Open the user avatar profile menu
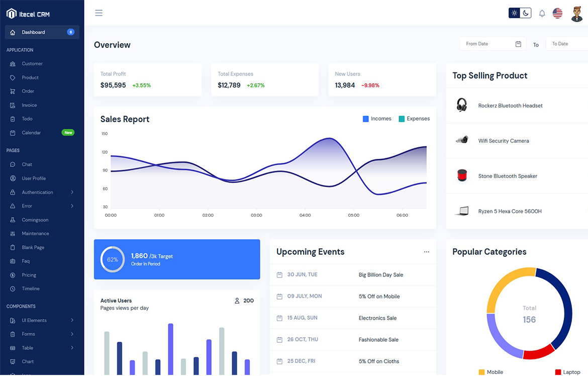Screen dimensions: 588x376 577,14
